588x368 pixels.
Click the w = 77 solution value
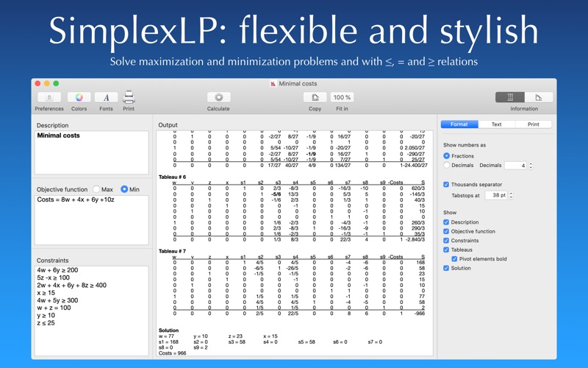click(x=167, y=336)
